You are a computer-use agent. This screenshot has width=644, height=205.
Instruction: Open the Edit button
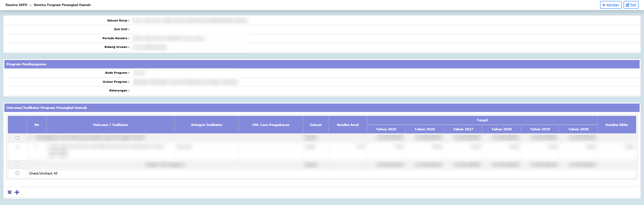[x=631, y=5]
